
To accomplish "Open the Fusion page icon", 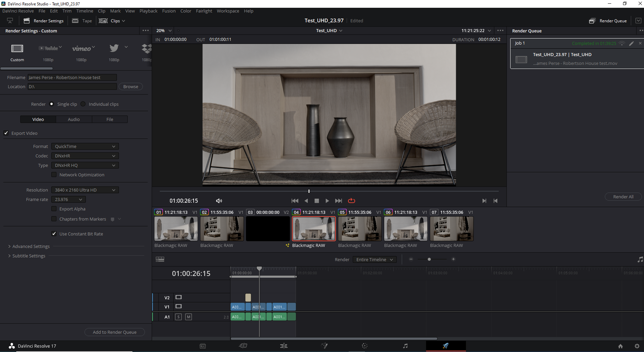I will (x=324, y=346).
